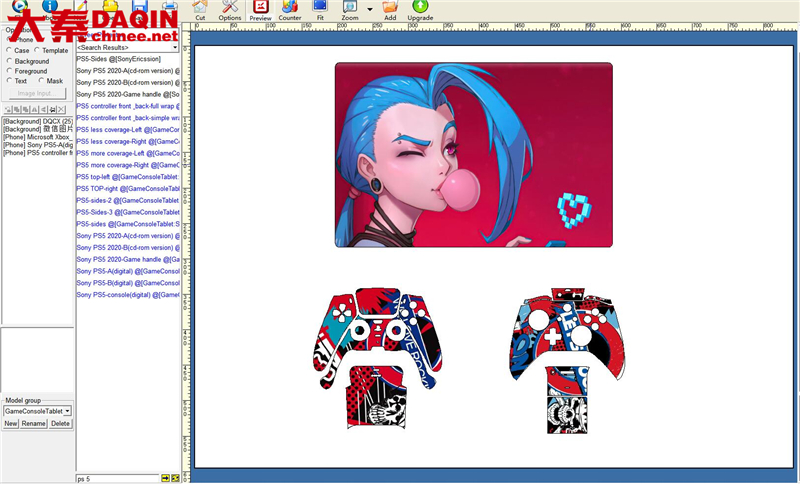Select blue 'Sony PS5 2020-B(cd-rom version)' entry

tap(128, 247)
